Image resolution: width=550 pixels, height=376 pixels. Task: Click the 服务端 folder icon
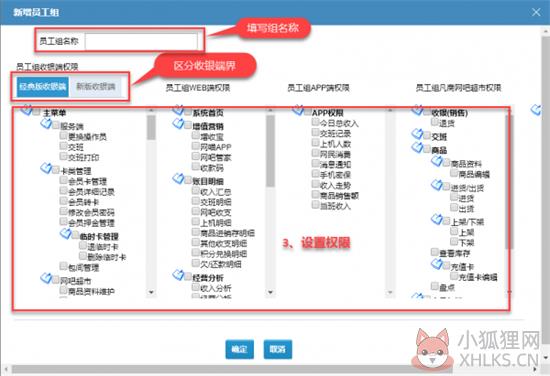(x=46, y=123)
